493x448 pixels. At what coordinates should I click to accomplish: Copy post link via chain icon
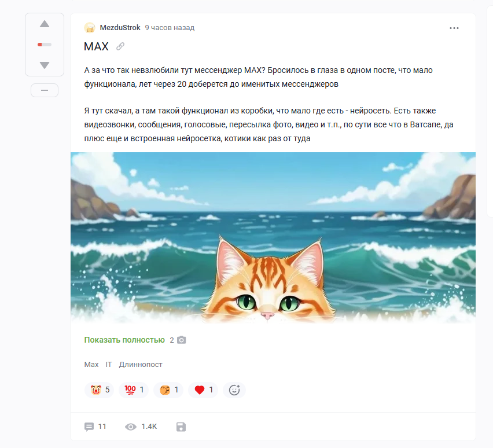click(120, 46)
